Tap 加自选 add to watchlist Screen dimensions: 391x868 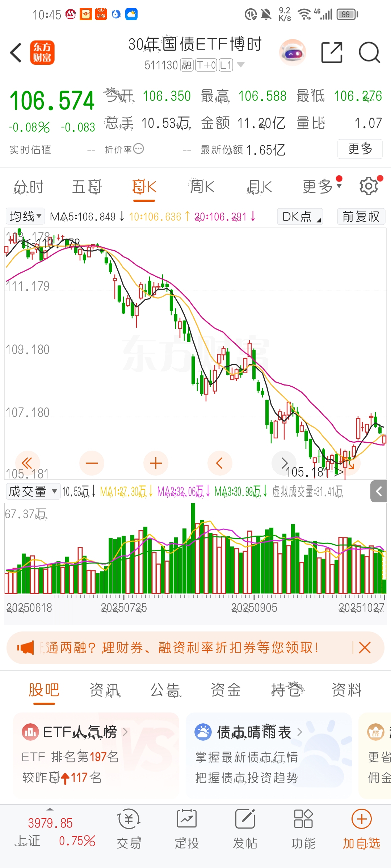click(362, 829)
